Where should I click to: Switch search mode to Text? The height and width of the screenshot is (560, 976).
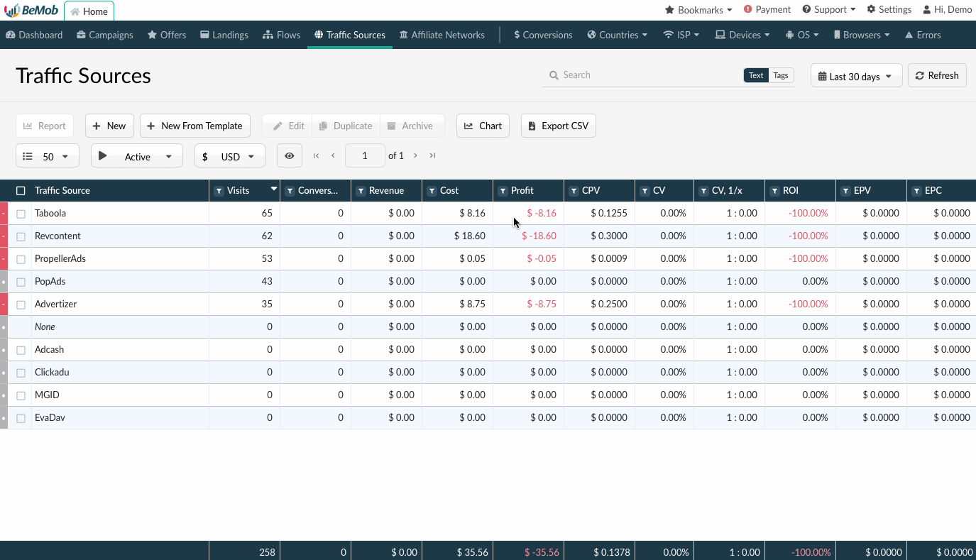click(x=756, y=75)
